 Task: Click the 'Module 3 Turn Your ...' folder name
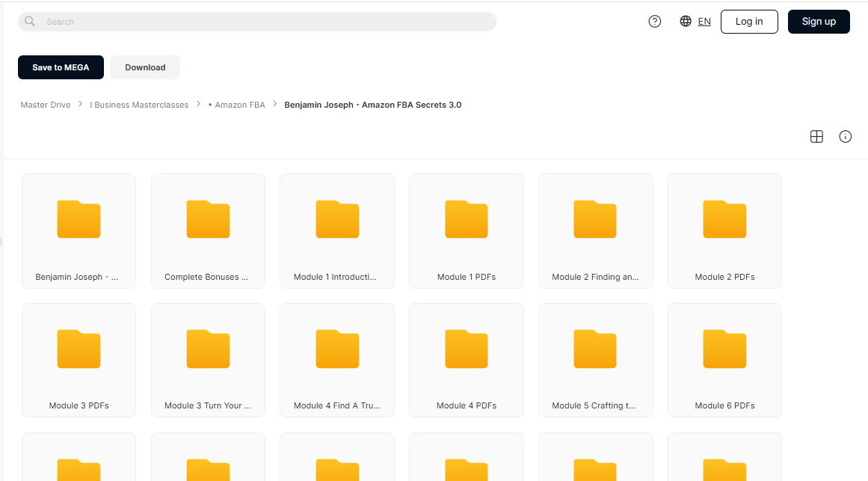[x=208, y=405]
